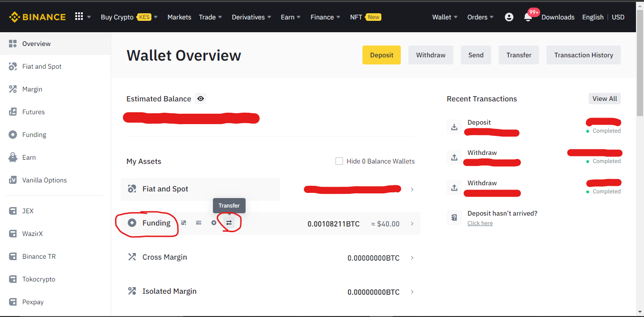The width and height of the screenshot is (644, 317).
Task: Click the Isolated Margin 0.00000000BTC balance
Action: click(x=373, y=292)
